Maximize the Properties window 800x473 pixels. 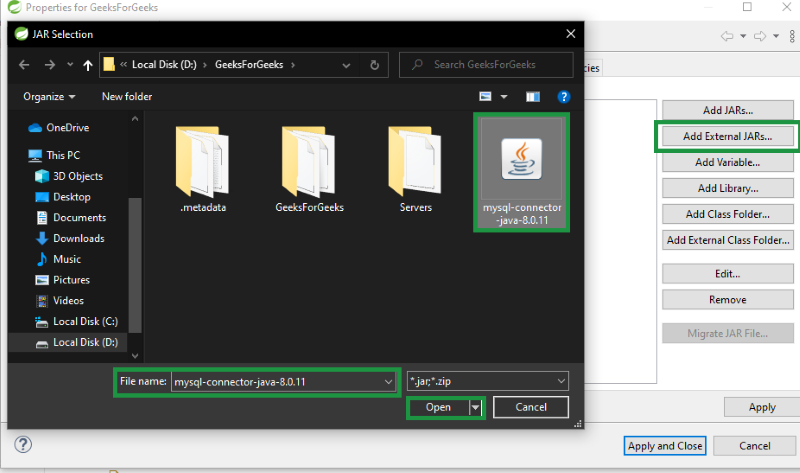click(x=747, y=7)
